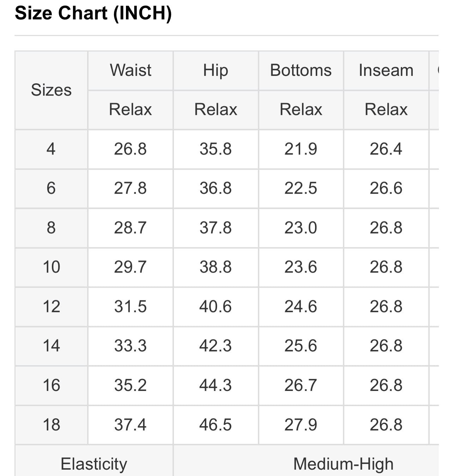Click the Hip column header
The height and width of the screenshot is (476, 453).
216,70
